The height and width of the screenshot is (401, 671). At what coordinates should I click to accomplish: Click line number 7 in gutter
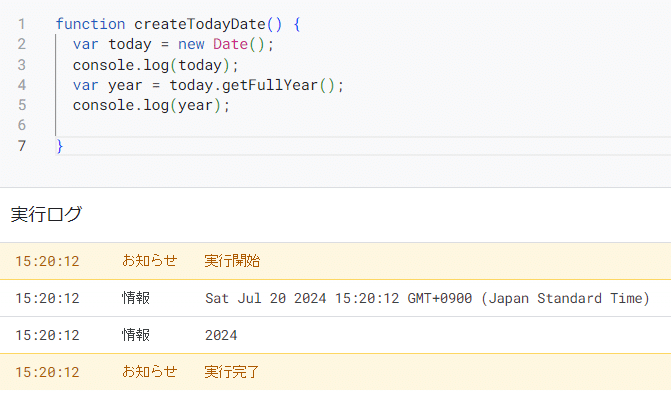click(21, 146)
